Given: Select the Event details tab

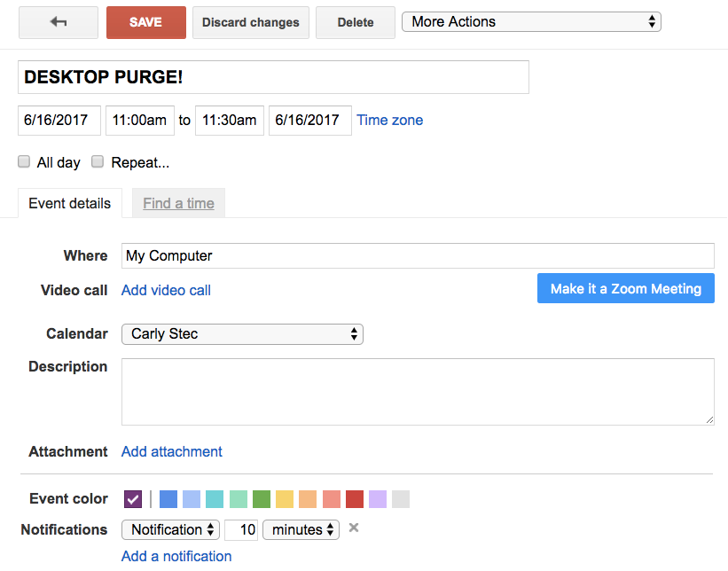Looking at the screenshot, I should (x=69, y=203).
